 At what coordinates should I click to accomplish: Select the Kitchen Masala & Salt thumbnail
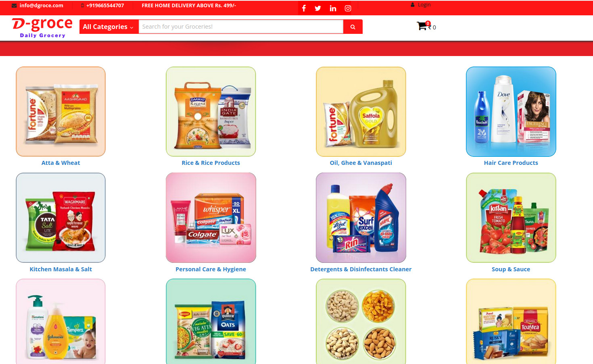pos(61,218)
